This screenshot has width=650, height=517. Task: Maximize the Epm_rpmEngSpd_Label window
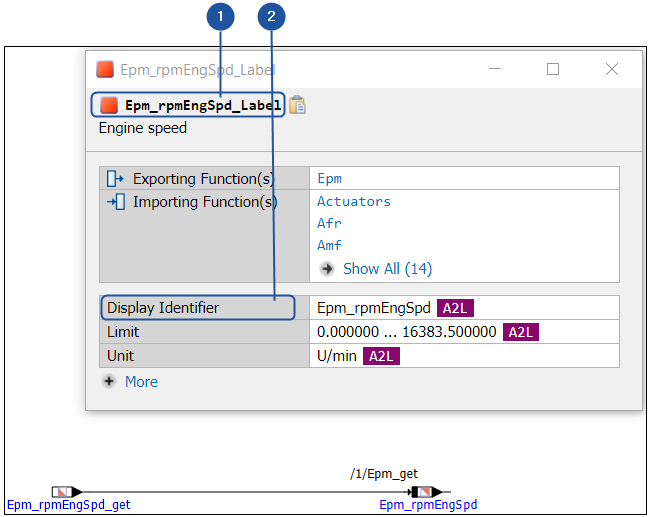[x=553, y=69]
